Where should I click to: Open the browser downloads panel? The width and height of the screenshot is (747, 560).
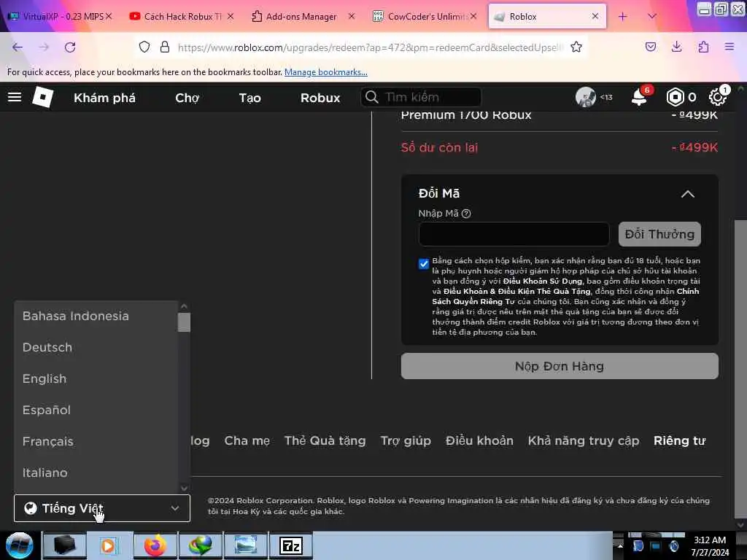coord(676,47)
